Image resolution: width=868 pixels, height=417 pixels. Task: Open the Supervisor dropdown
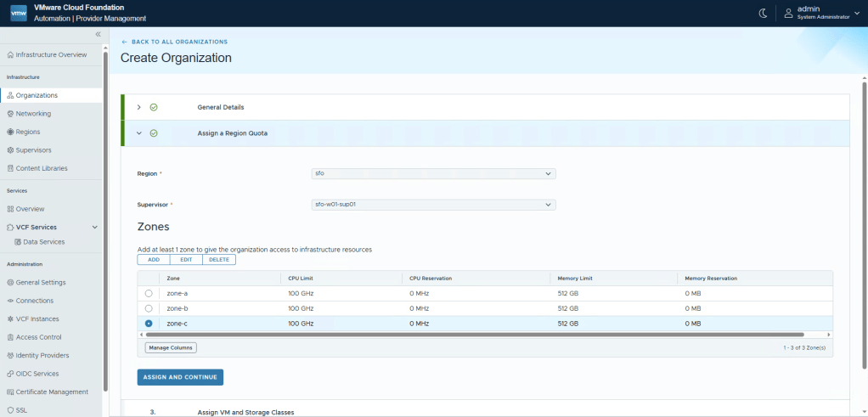coord(433,205)
